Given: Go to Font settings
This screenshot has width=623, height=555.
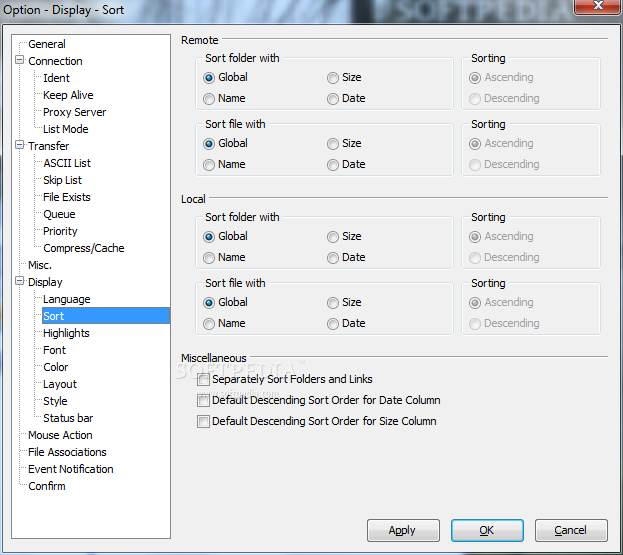Looking at the screenshot, I should point(54,350).
